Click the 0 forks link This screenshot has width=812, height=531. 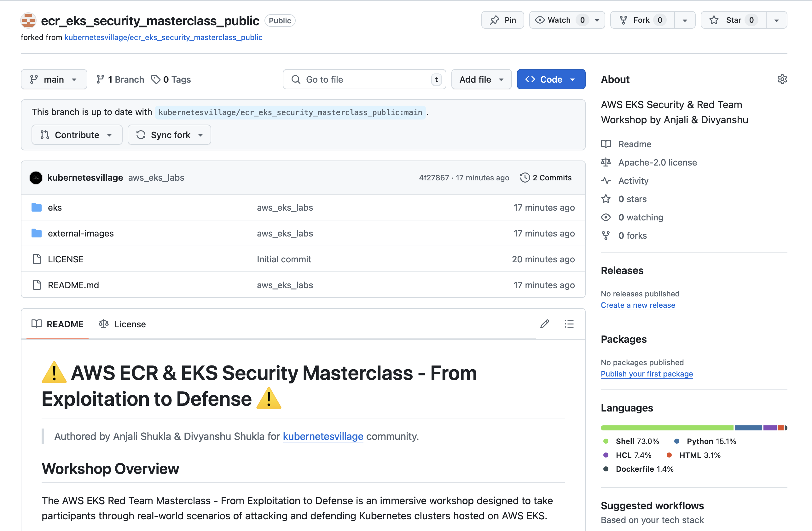(632, 236)
